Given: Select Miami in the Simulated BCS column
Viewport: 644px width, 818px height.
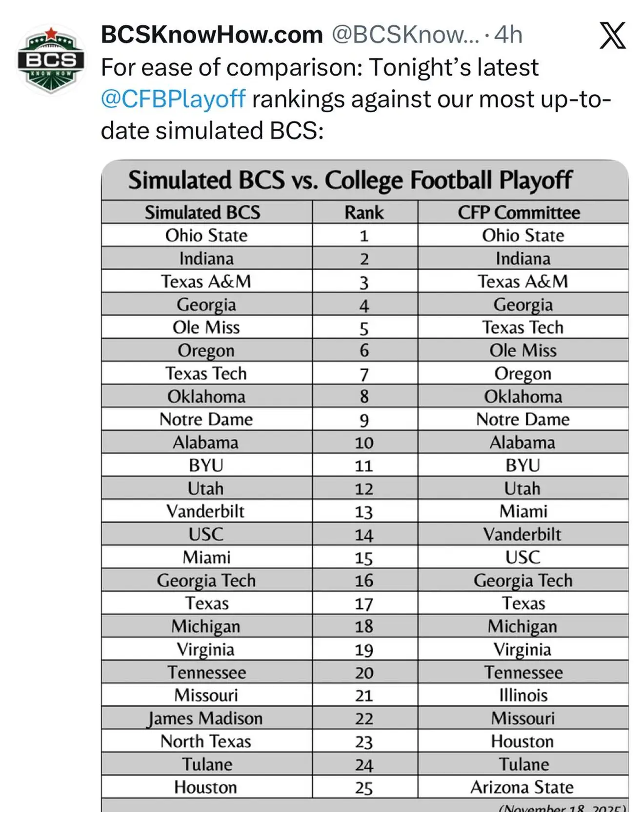Looking at the screenshot, I should 206,557.
